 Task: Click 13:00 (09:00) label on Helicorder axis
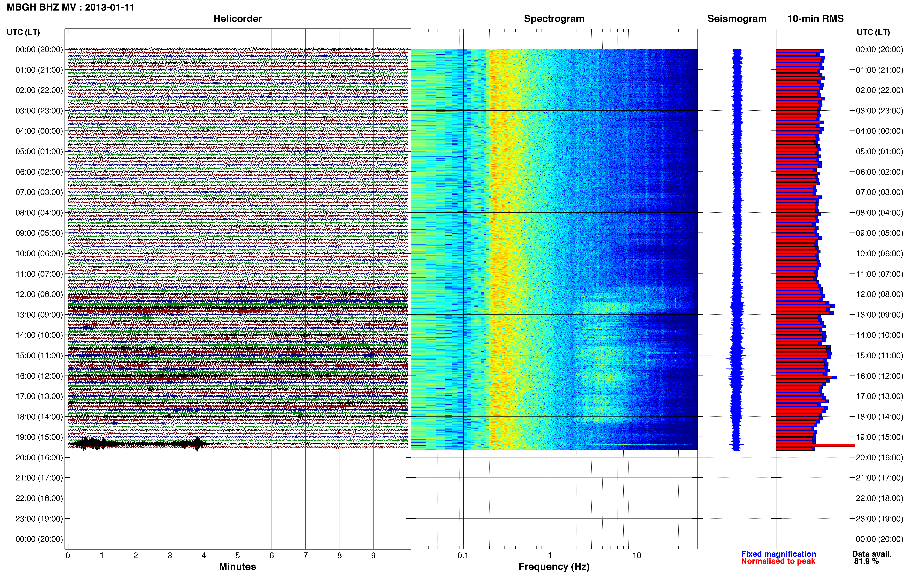(39, 315)
